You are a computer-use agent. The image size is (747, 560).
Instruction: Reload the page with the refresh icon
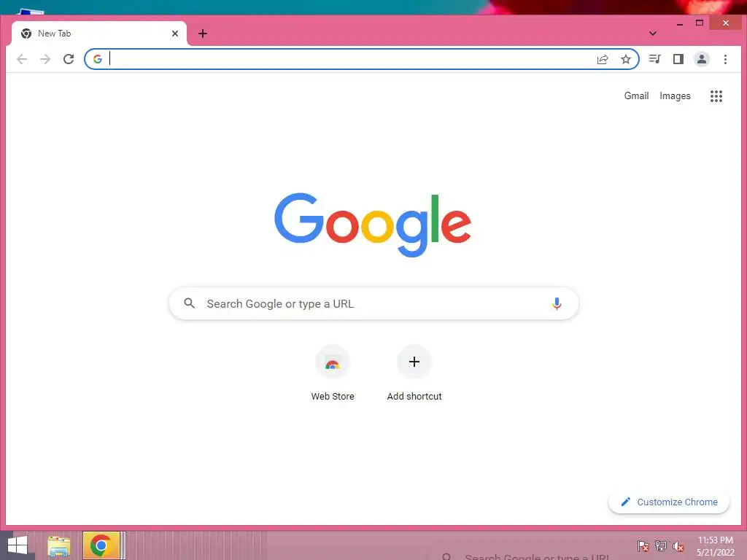pos(69,59)
